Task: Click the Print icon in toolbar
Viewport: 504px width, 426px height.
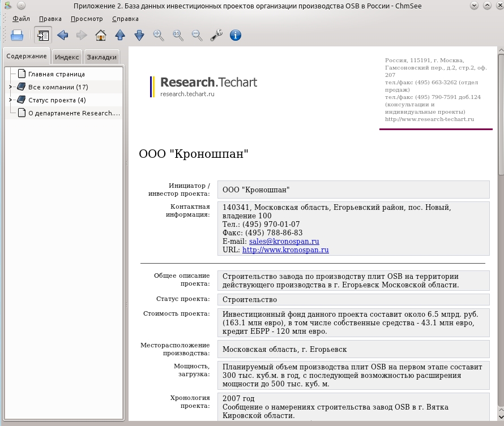Action: (17, 35)
